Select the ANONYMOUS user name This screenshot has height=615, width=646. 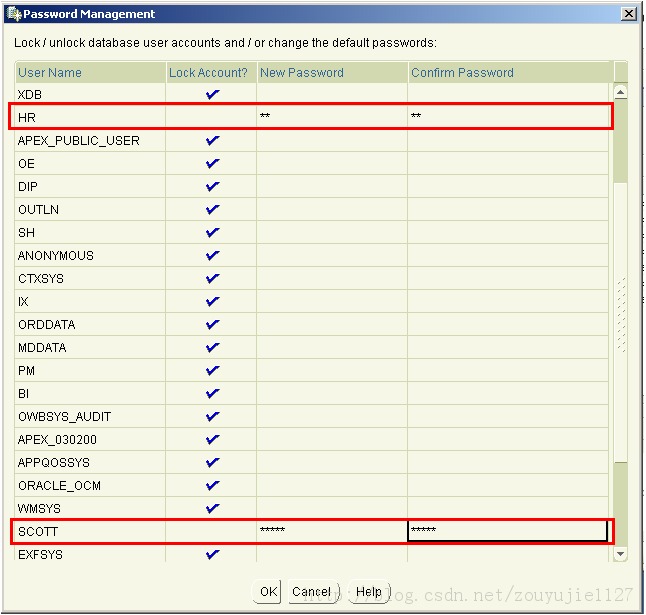click(x=56, y=256)
